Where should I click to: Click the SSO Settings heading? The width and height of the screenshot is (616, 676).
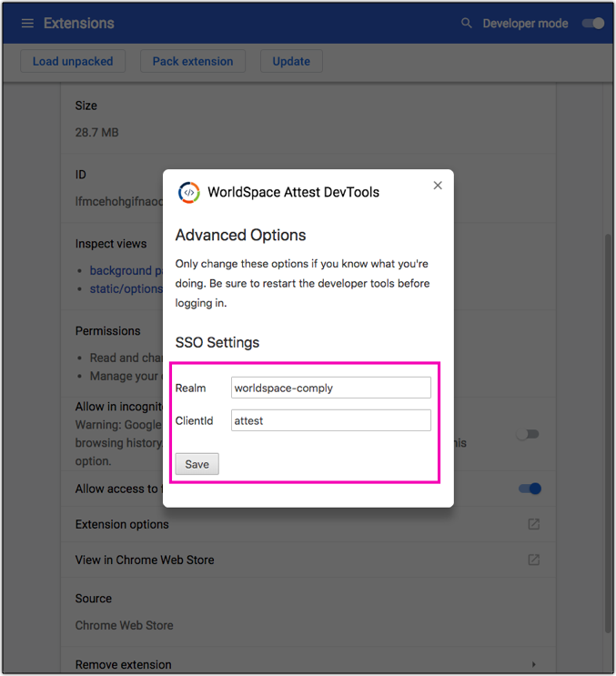[x=217, y=342]
